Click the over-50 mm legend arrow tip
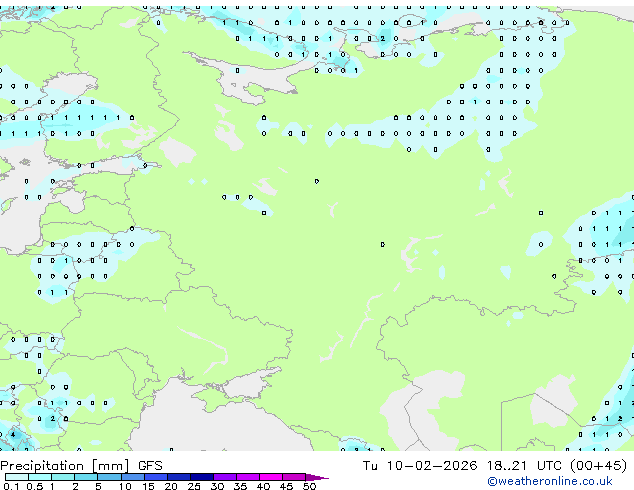634x490 pixels. pyautogui.click(x=317, y=477)
